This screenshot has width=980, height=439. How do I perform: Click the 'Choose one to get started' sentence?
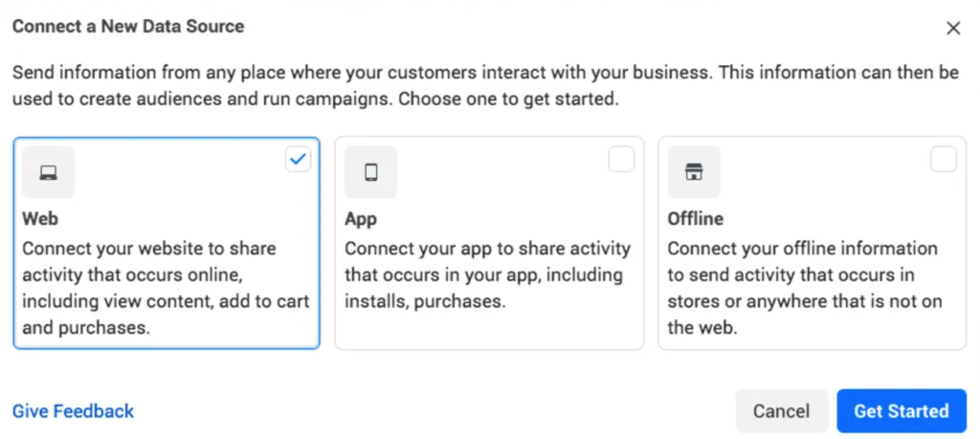coord(509,99)
